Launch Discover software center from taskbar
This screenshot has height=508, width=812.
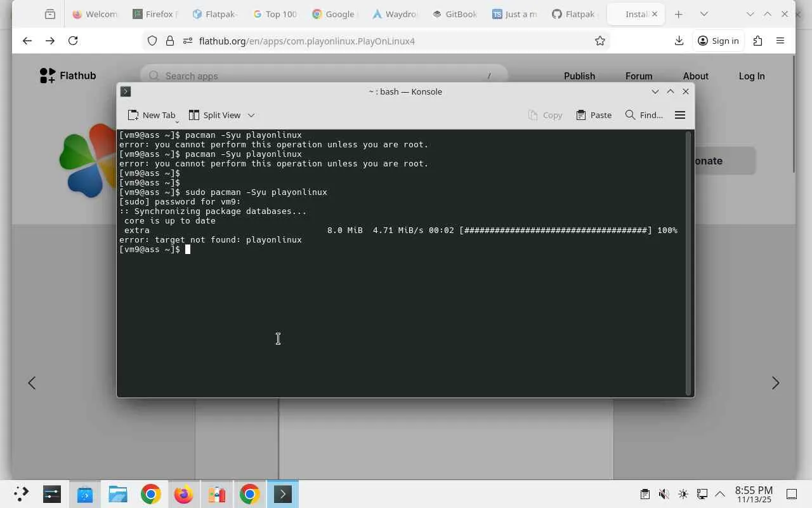85,494
